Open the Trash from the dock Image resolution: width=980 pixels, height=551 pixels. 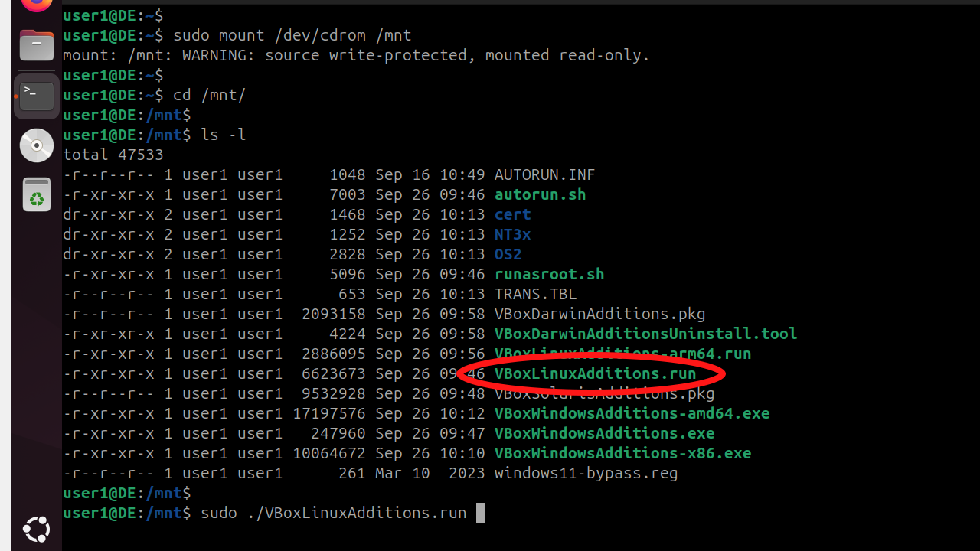tap(36, 195)
